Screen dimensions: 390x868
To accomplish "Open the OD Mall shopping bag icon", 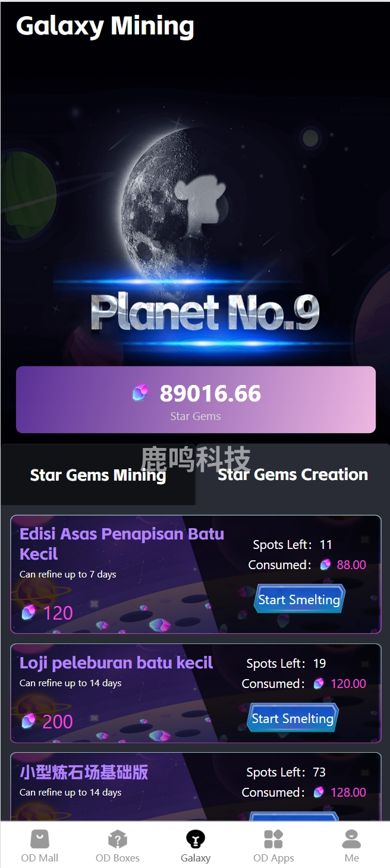I will 40,839.
